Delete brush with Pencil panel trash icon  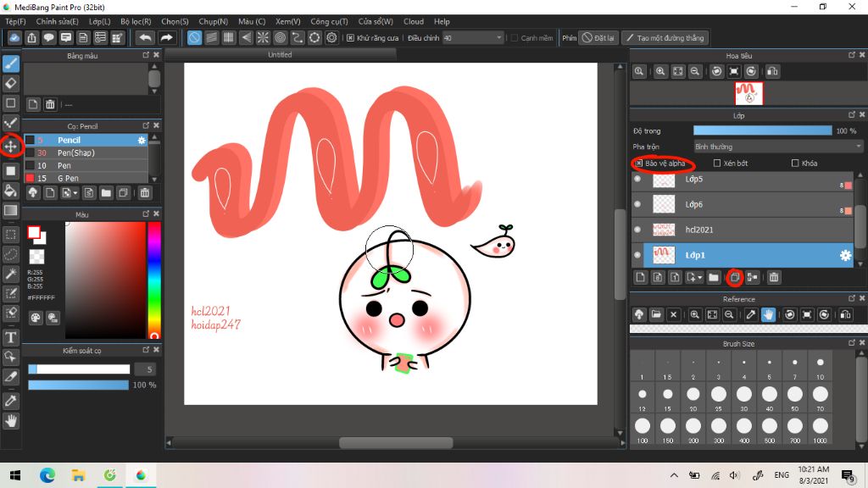click(145, 192)
